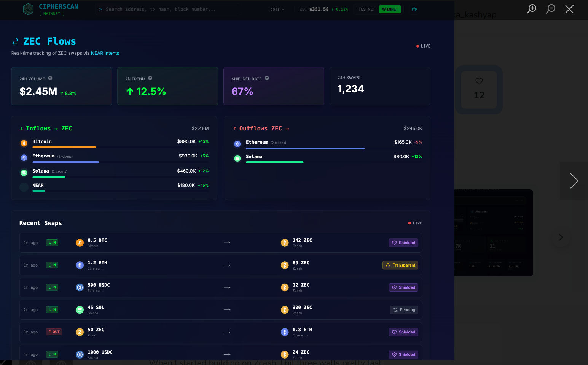
Task: Open the NEAR Intents link
Action: click(x=105, y=53)
